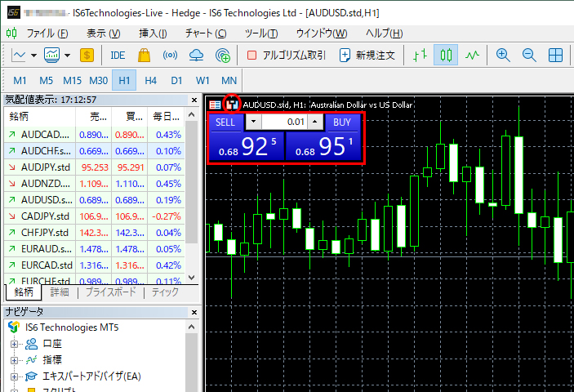Image resolution: width=574 pixels, height=392 pixels.
Task: Select D1 timeframe
Action: pos(176,80)
